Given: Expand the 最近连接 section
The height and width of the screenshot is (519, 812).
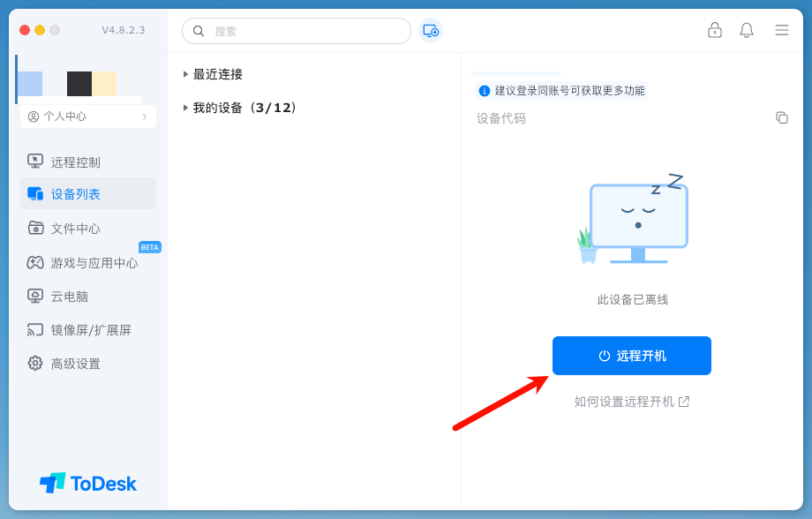Looking at the screenshot, I should coord(186,74).
